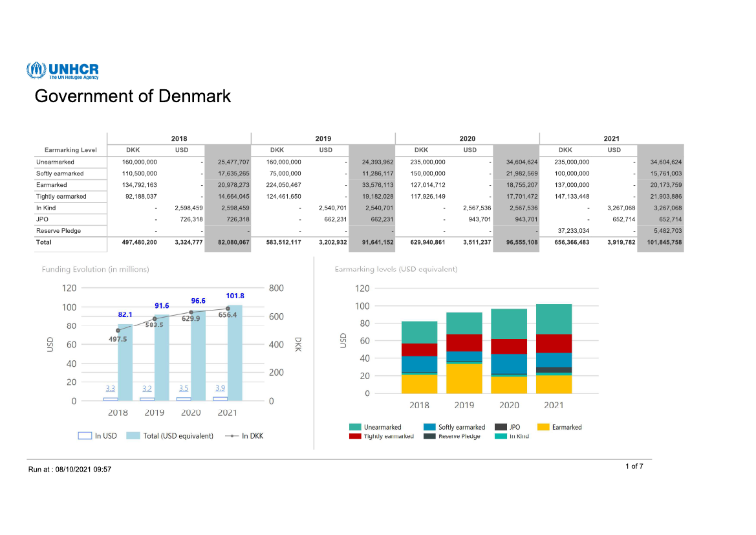Screen dimensions: 756x535
Task: Select the Earmarking Level column header
Action: 70,150
